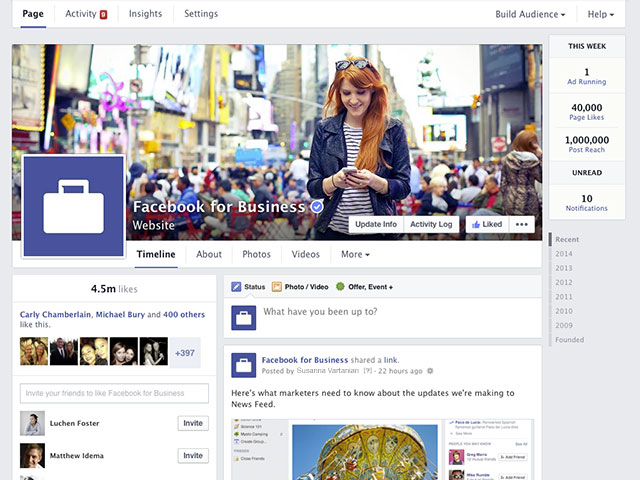Click the Update Info button
The height and width of the screenshot is (480, 640).
[x=376, y=224]
